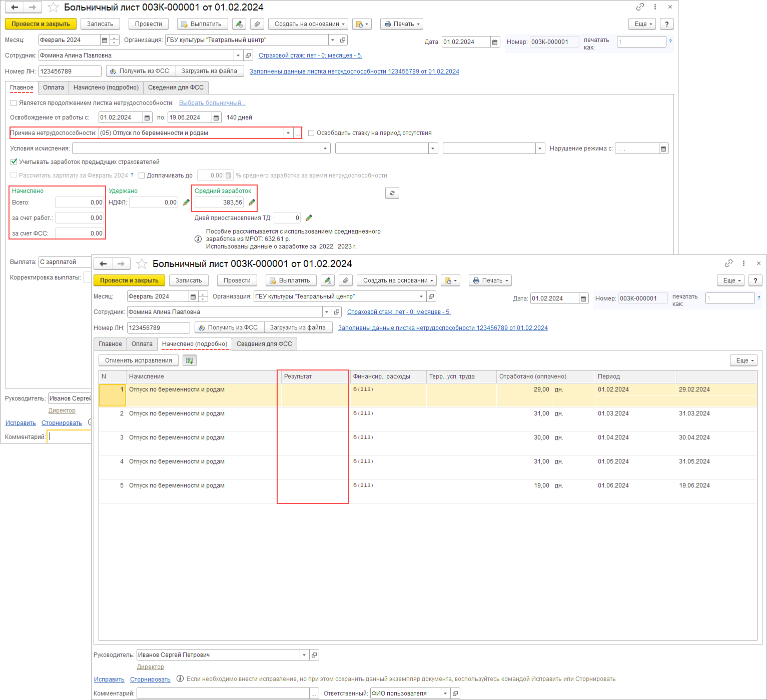
Task: Click the front window Записать button
Action: pos(189,280)
